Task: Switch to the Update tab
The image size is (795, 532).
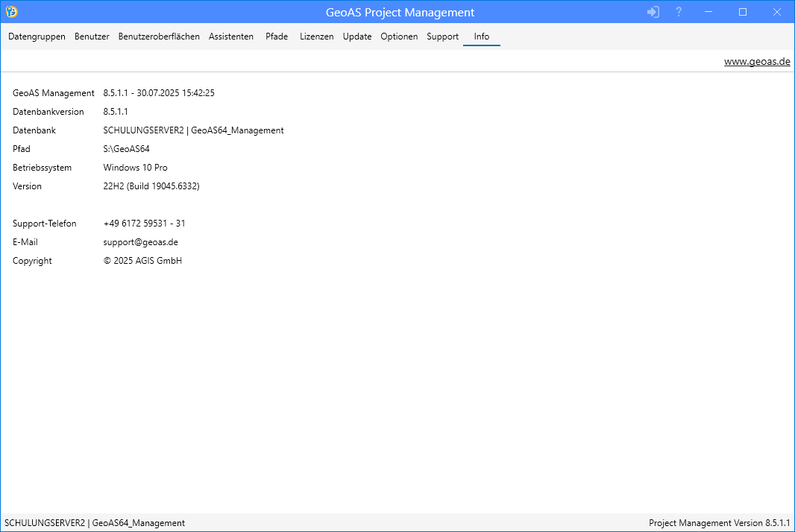Action: tap(357, 37)
